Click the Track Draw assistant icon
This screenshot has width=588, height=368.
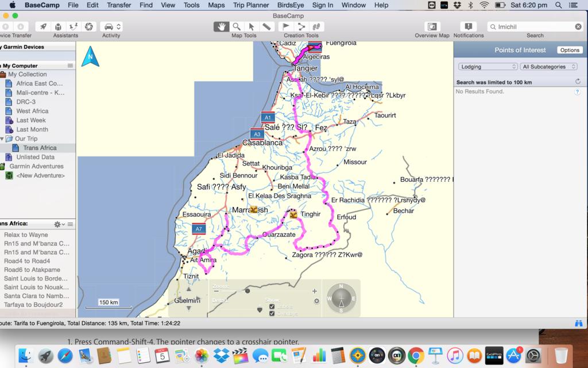click(73, 26)
